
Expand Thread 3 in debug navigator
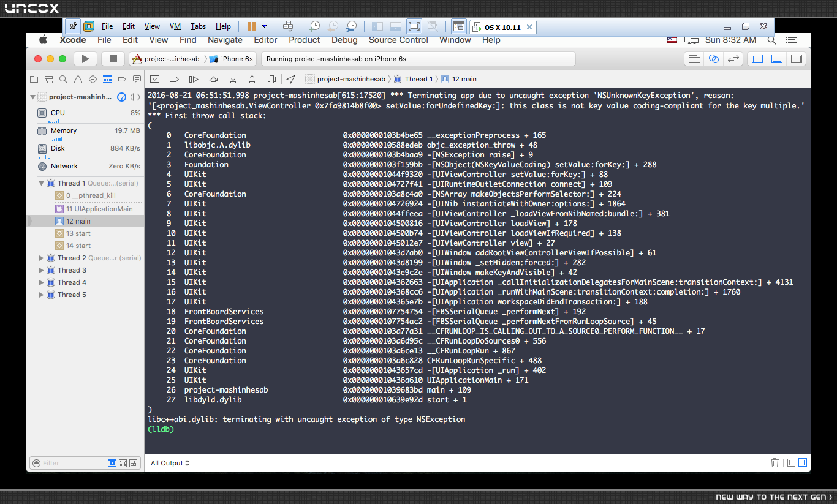[x=42, y=270]
